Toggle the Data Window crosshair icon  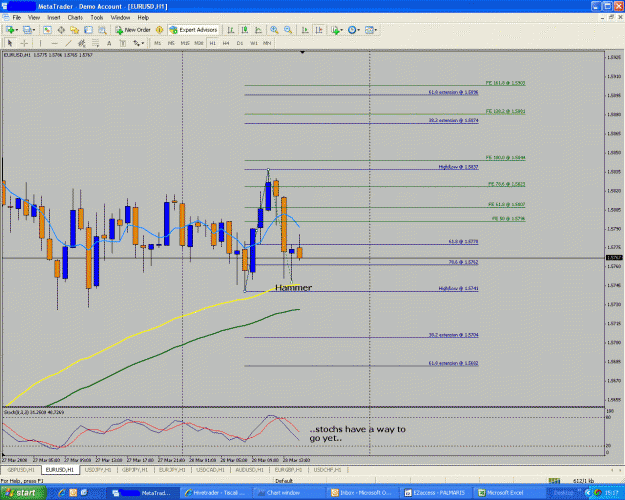coord(61,30)
